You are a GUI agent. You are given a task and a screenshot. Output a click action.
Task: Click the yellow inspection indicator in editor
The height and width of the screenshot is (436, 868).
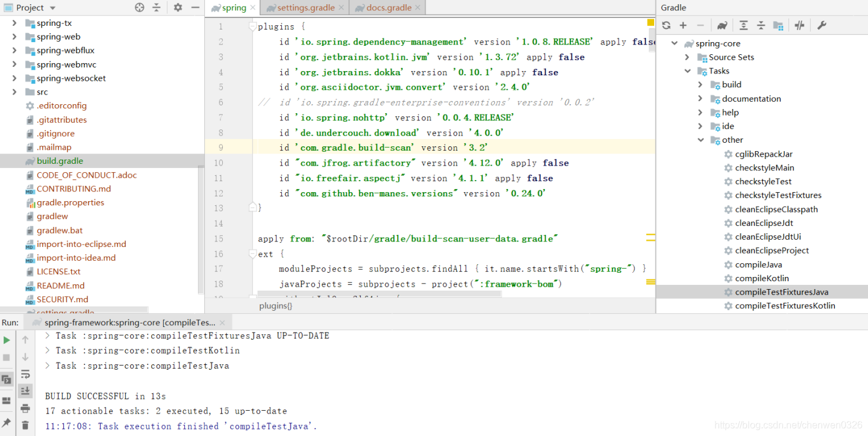[x=651, y=22]
